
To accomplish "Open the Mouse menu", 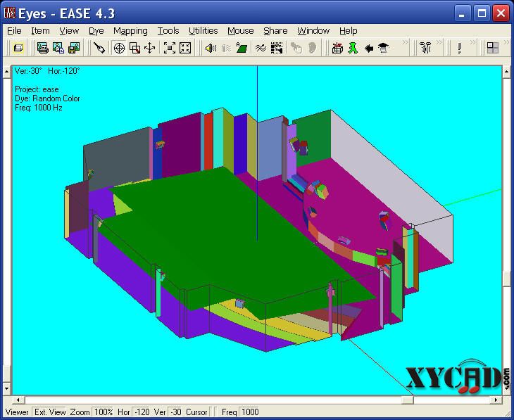I will pyautogui.click(x=241, y=31).
